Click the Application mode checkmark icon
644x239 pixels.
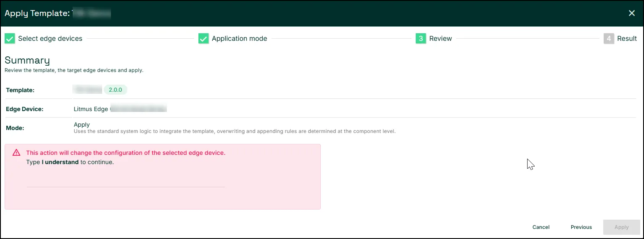[x=203, y=39]
